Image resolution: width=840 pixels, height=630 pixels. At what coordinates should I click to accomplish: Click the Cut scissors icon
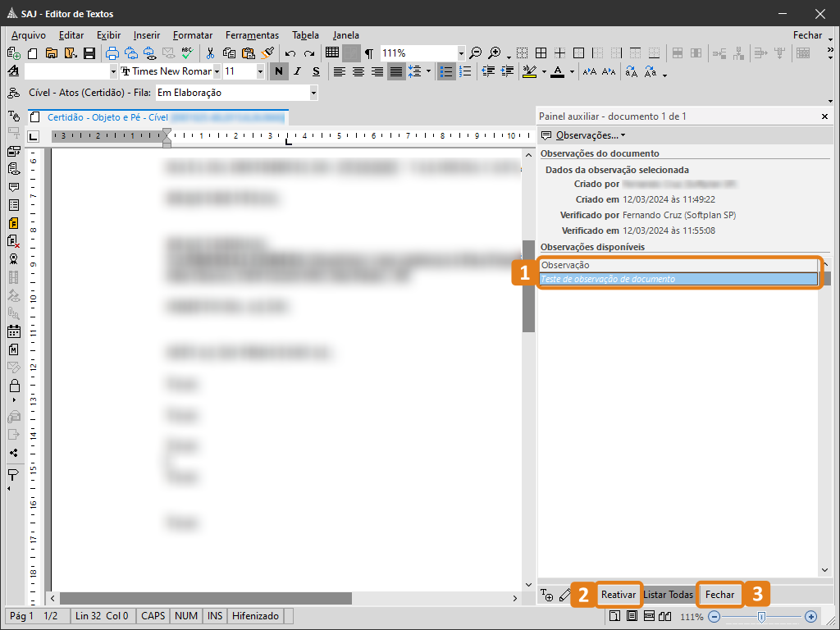click(x=211, y=53)
